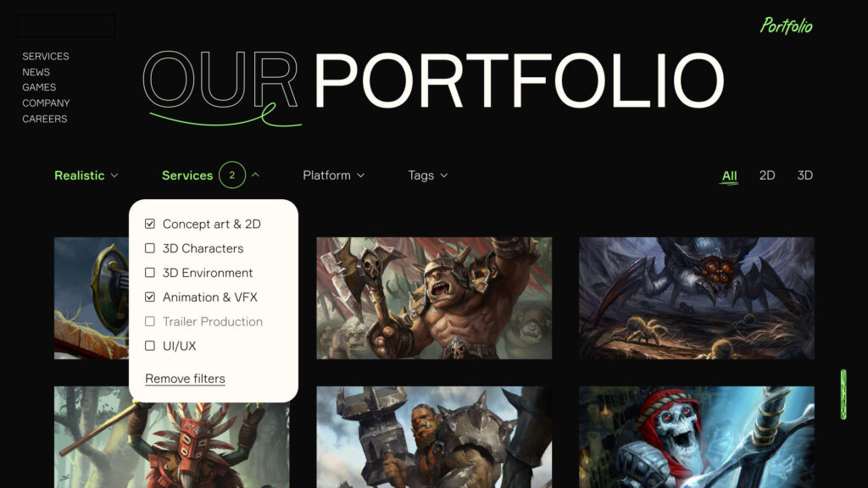This screenshot has width=868, height=488.
Task: Uncheck Concept art & 2D checkbox
Action: [x=150, y=224]
